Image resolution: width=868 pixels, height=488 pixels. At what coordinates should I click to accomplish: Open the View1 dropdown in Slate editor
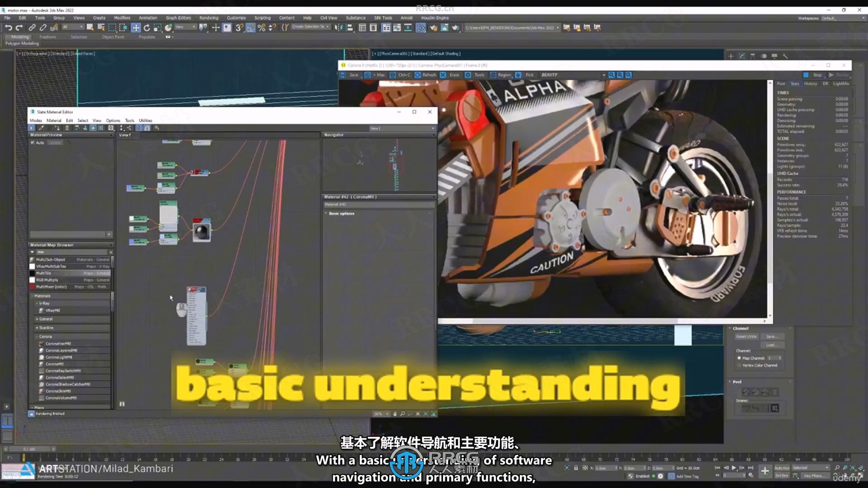402,129
